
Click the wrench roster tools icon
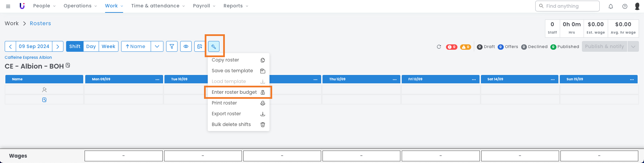coord(214,46)
